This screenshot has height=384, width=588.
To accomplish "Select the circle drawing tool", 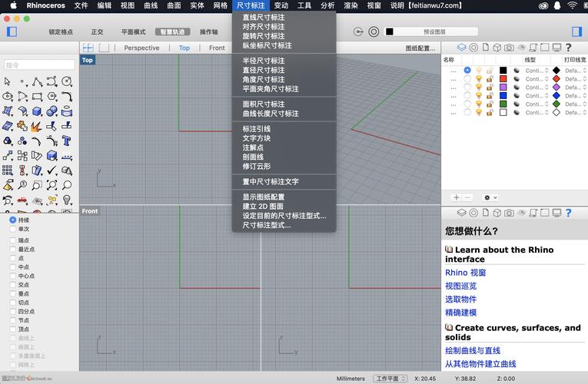I will click(67, 81).
